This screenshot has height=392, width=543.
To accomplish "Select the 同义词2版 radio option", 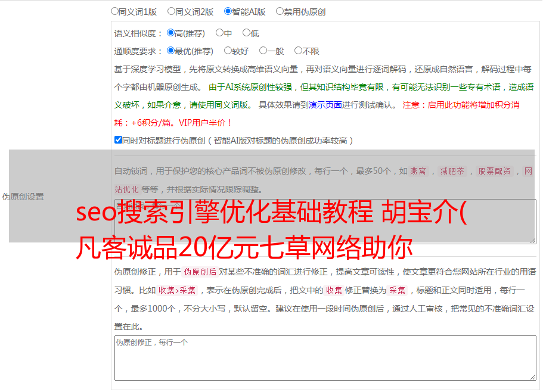I will (171, 11).
